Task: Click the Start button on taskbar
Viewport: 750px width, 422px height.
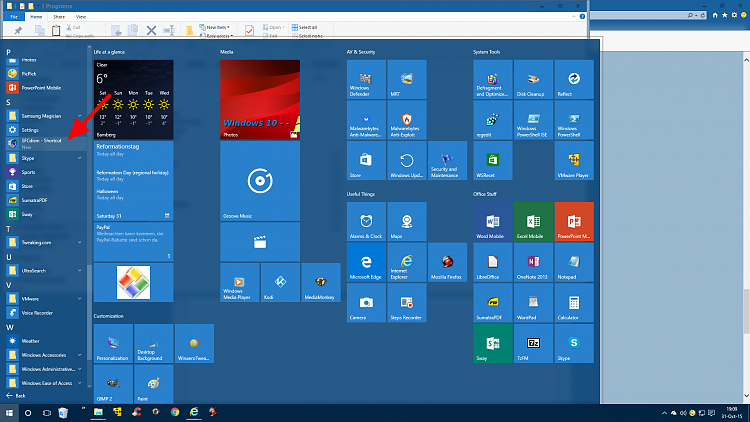Action: coord(9,412)
